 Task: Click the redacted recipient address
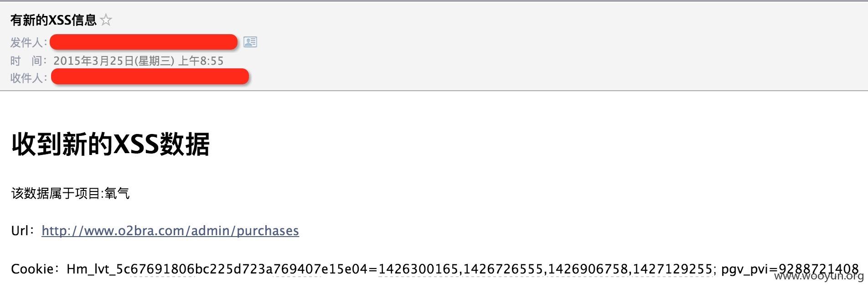tap(150, 77)
